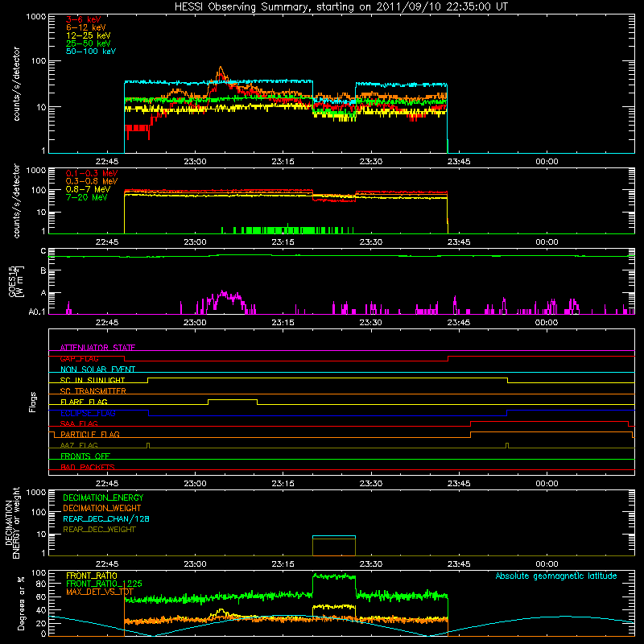Click the FRONTS_OFF flag label
The image size is (644, 644).
[x=85, y=456]
